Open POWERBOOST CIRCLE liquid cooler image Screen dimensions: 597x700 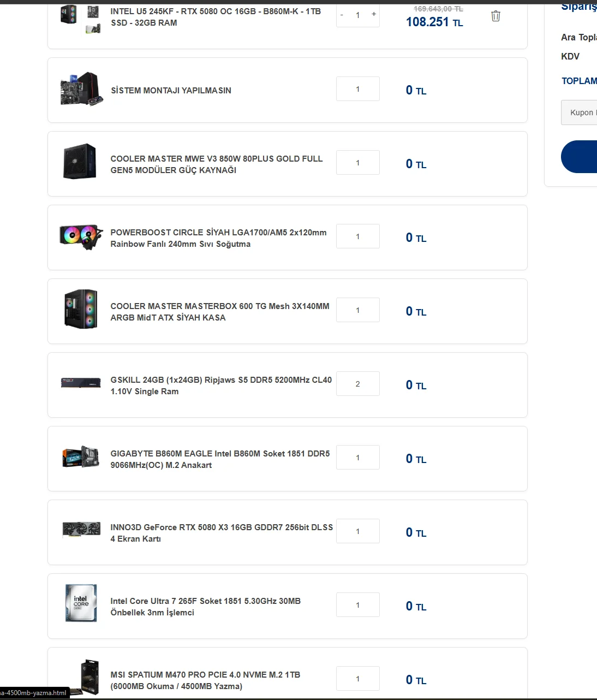pyautogui.click(x=81, y=236)
